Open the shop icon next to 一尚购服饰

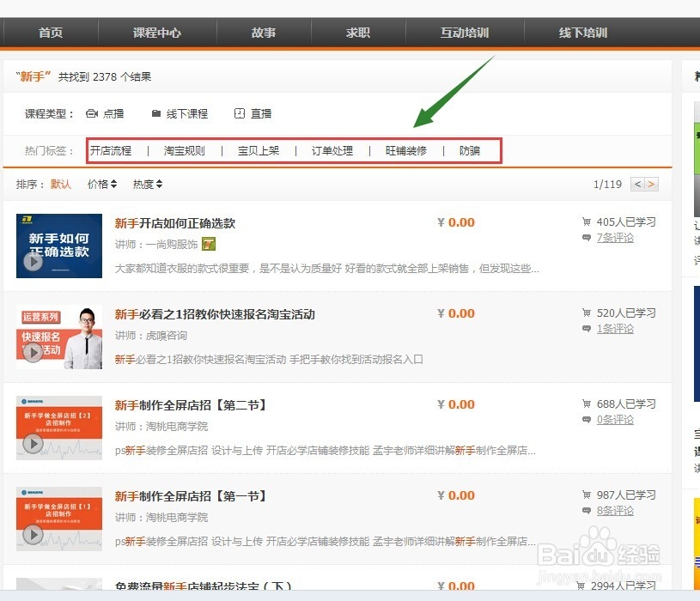tap(207, 244)
